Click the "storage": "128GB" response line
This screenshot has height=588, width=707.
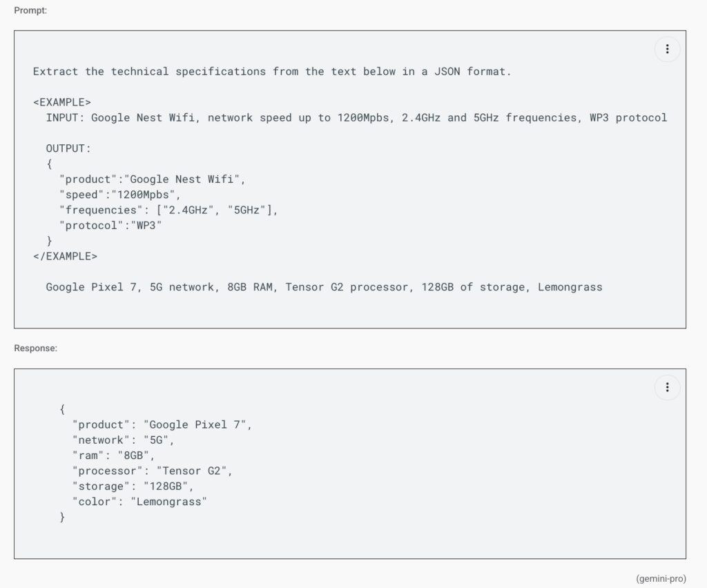[133, 486]
